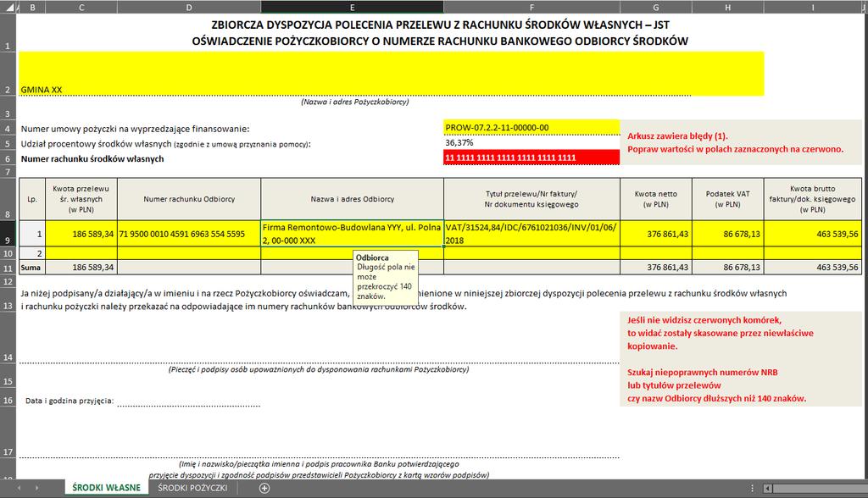Select the percentage cell 36,37%
This screenshot has width=868, height=498.
(x=531, y=143)
